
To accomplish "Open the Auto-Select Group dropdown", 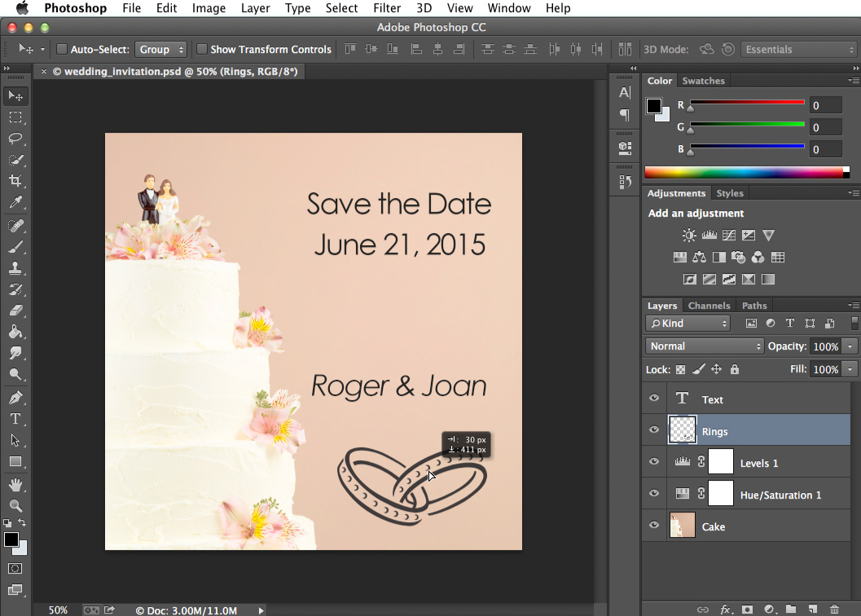I will tap(161, 49).
